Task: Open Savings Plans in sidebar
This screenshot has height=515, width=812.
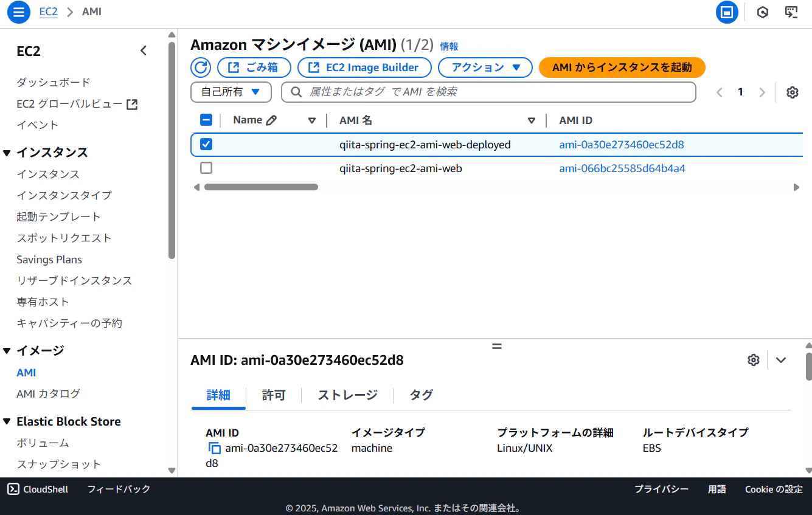Action: pos(49,260)
